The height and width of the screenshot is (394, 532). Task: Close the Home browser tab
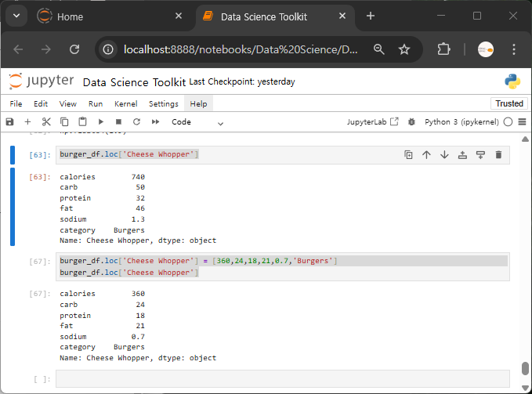[179, 16]
